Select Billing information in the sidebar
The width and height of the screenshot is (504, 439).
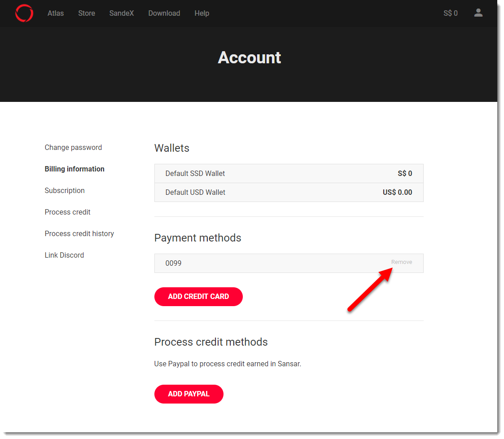(75, 169)
